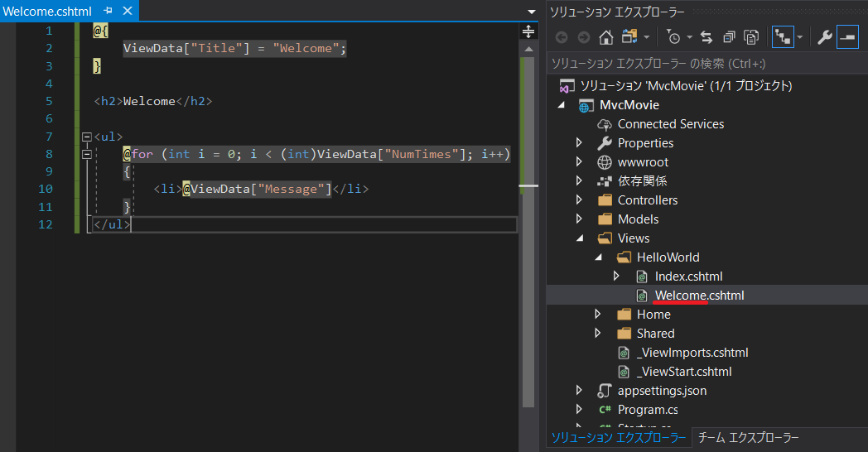Click the pending changes filter clock icon
868x452 pixels.
point(673,37)
